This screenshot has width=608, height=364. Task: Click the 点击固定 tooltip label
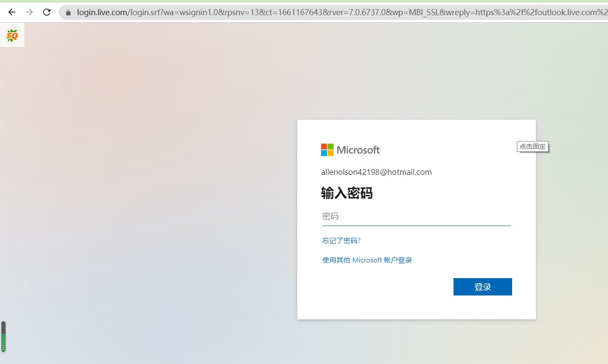pyautogui.click(x=532, y=147)
